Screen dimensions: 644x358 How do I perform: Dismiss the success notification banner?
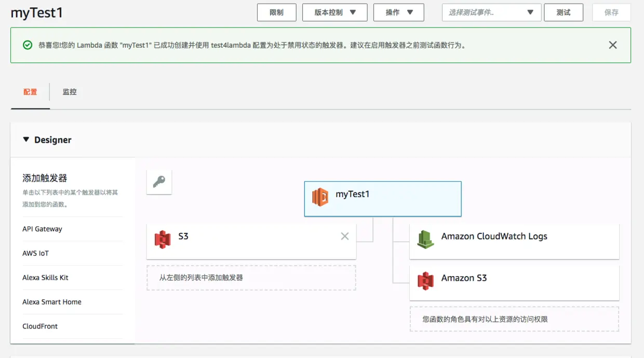[613, 45]
